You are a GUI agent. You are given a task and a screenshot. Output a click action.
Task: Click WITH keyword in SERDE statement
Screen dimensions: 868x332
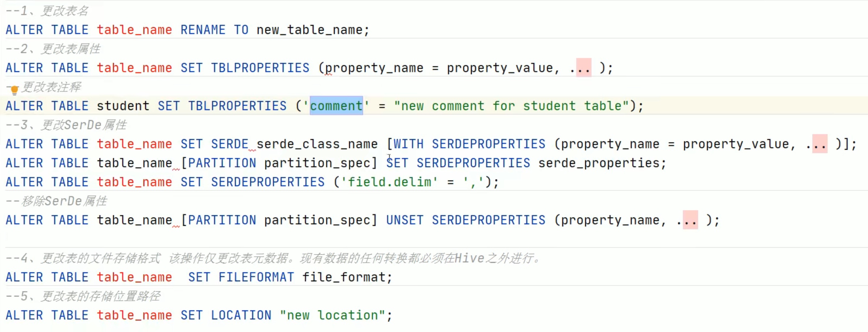(x=409, y=144)
